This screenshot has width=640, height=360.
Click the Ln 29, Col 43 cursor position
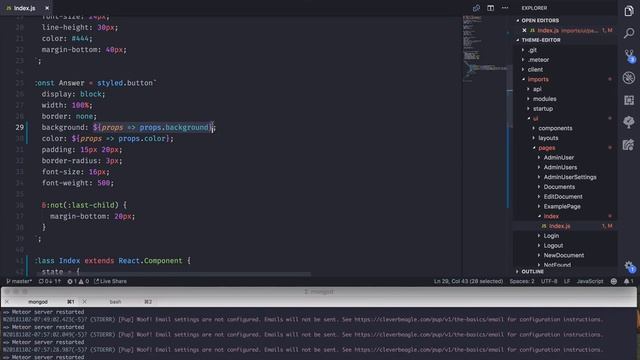point(468,281)
